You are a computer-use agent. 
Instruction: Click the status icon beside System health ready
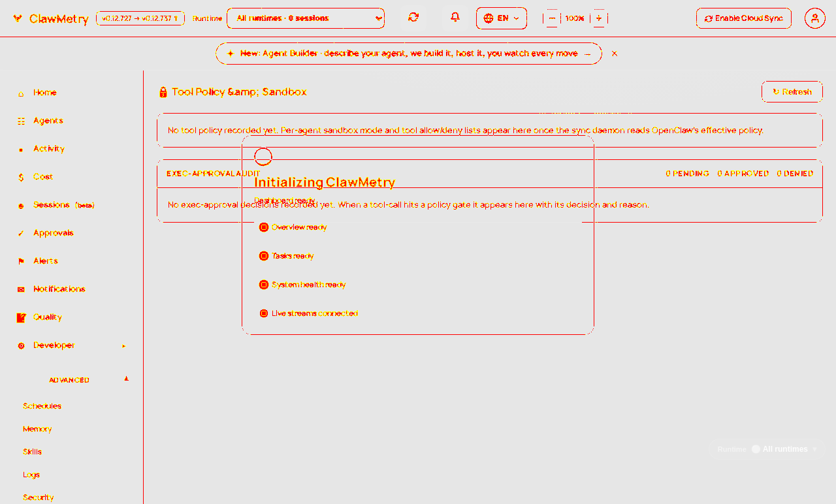(264, 285)
